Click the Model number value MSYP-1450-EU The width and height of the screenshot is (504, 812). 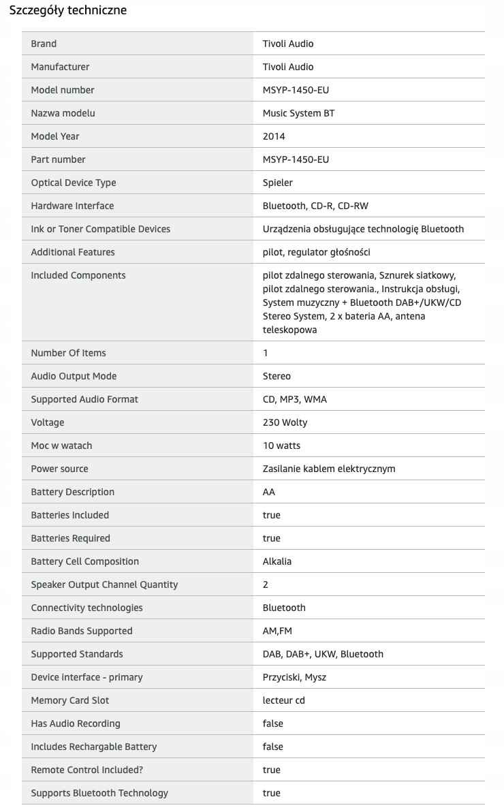point(296,90)
